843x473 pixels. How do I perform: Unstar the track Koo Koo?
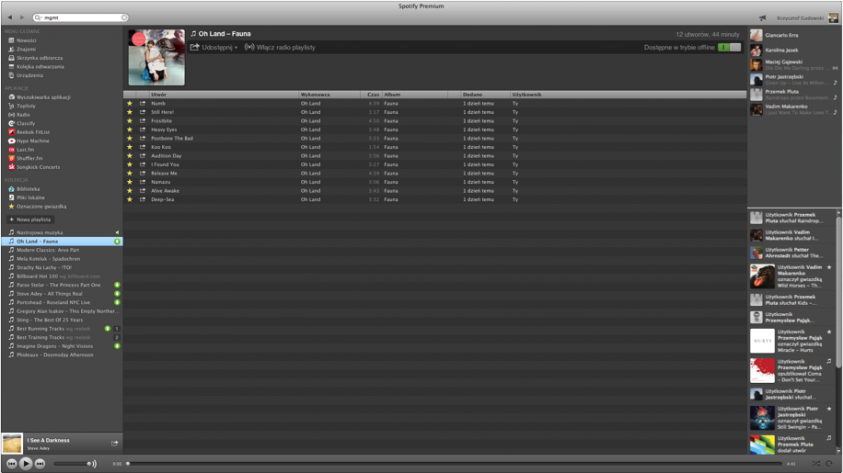pos(130,147)
